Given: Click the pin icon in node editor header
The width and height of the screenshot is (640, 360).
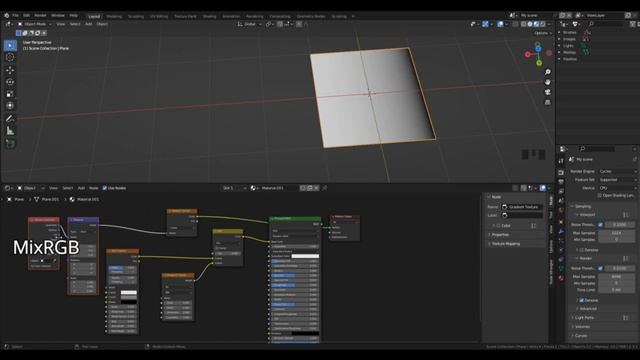Looking at the screenshot, I should (325, 188).
